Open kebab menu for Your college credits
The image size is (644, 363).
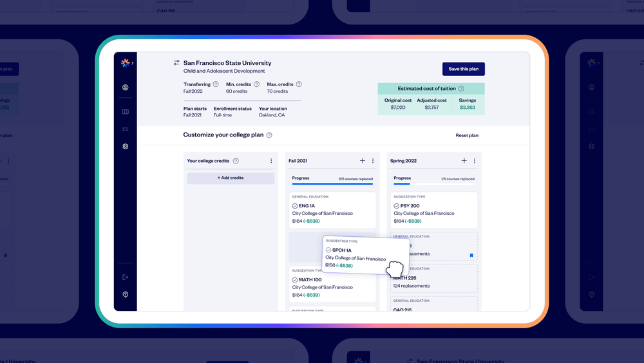click(271, 161)
